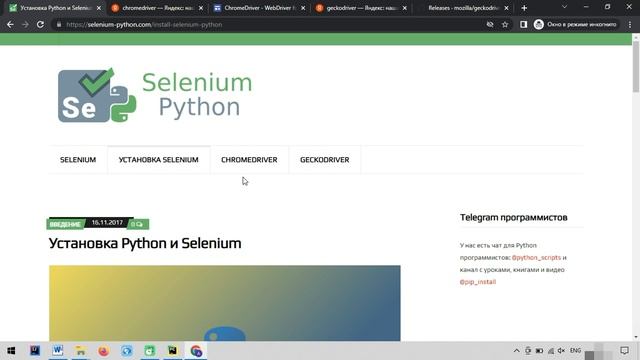Reload the page with the refresh icon
The image size is (640, 360).
point(40,24)
